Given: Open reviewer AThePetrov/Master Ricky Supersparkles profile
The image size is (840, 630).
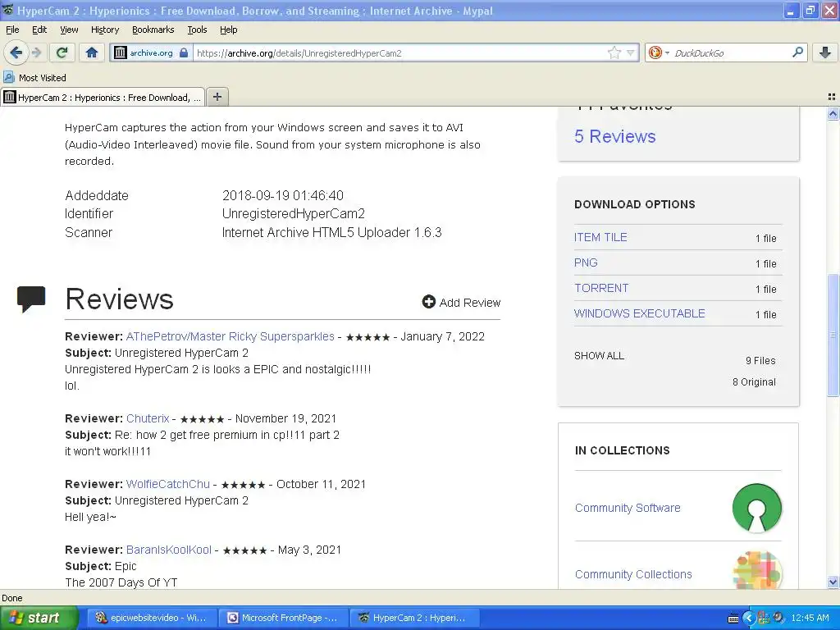Looking at the screenshot, I should pyautogui.click(x=230, y=336).
